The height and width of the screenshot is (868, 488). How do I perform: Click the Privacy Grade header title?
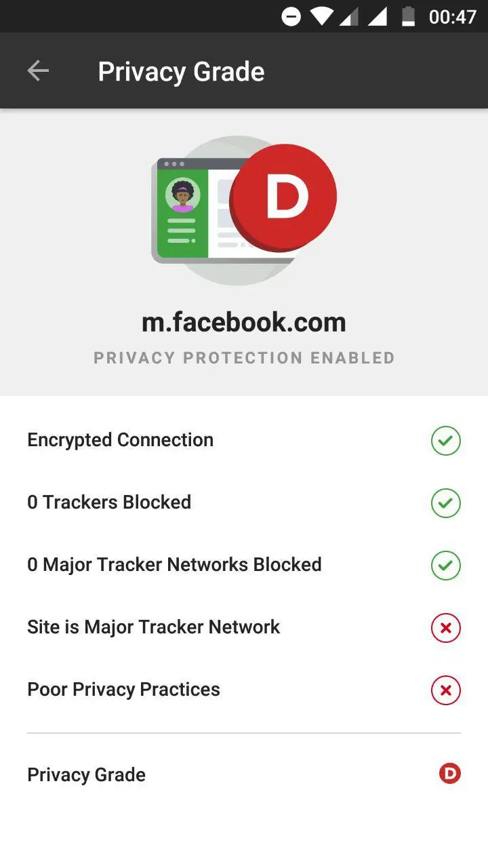pyautogui.click(x=181, y=72)
